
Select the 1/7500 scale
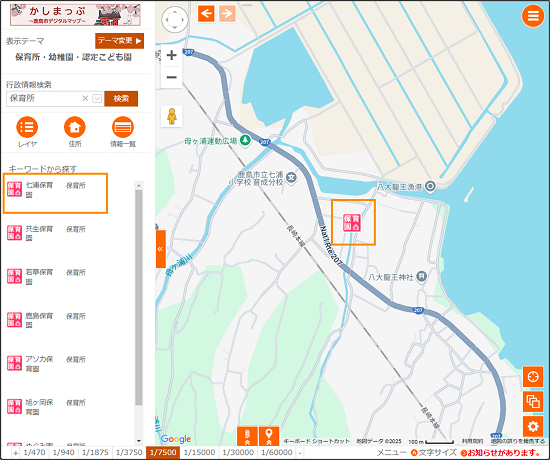163,453
